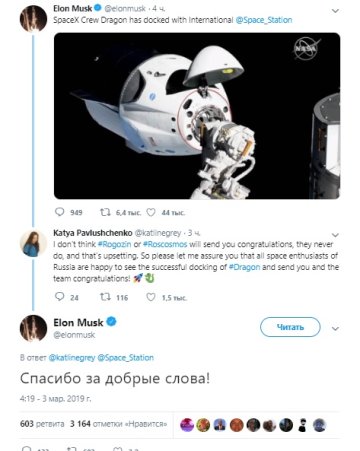Follow Elon Musk via Читать button
360x451 pixels.
[290, 327]
